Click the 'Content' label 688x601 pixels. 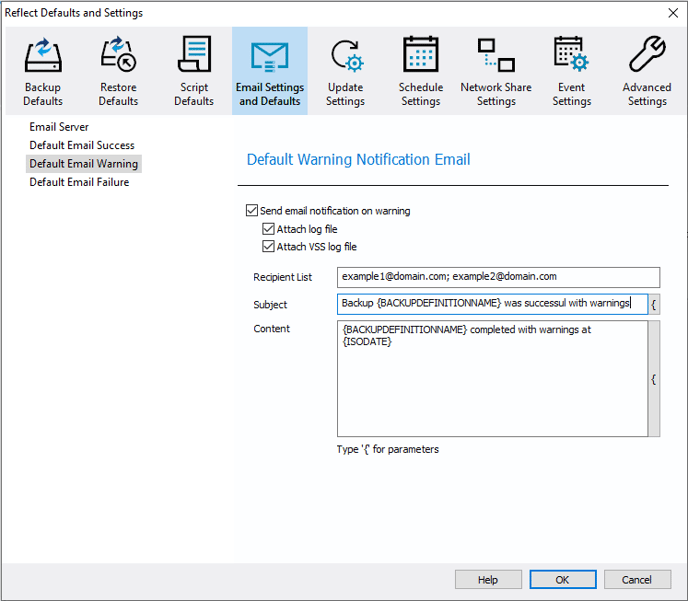click(271, 329)
